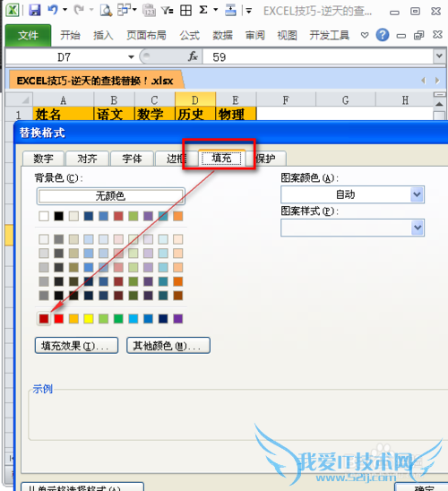448x491 pixels.
Task: Expand the formula bar with chevron
Action: 439,56
